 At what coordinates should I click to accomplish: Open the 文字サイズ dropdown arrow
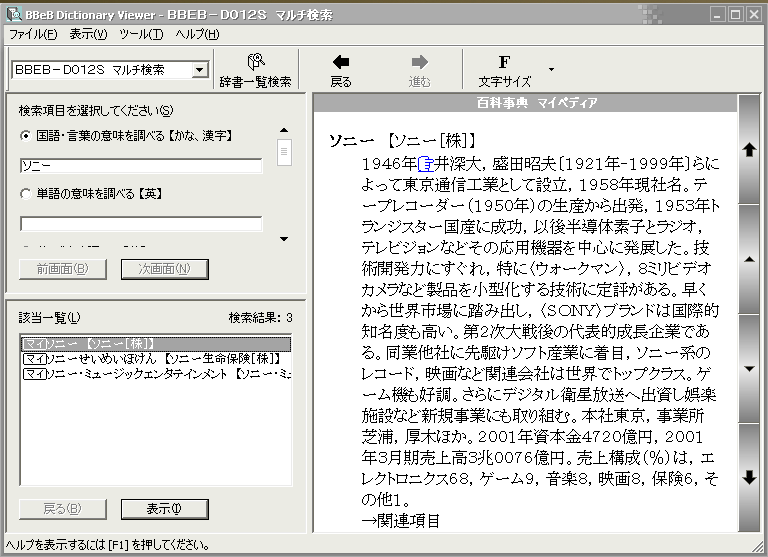(x=552, y=70)
